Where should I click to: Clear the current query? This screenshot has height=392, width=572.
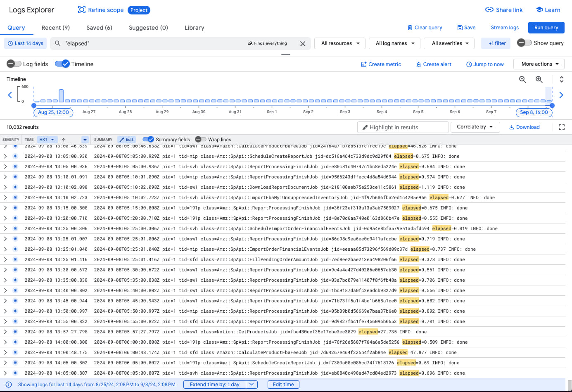tap(425, 28)
